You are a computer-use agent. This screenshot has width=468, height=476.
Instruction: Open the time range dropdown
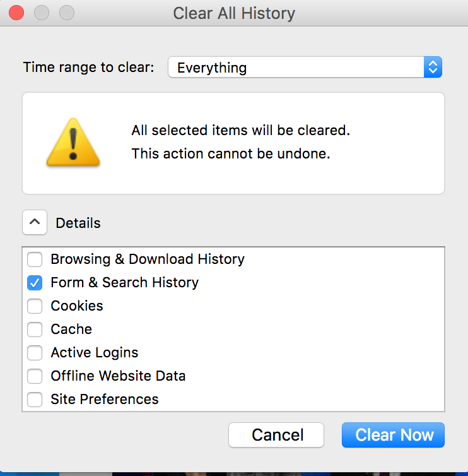click(x=305, y=68)
